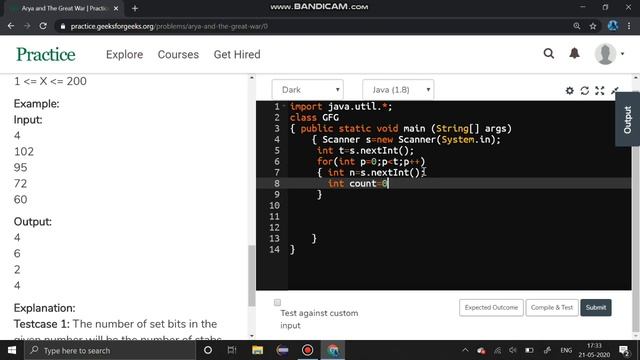Open user account avatar menu
The height and width of the screenshot is (360, 640).
609,54
